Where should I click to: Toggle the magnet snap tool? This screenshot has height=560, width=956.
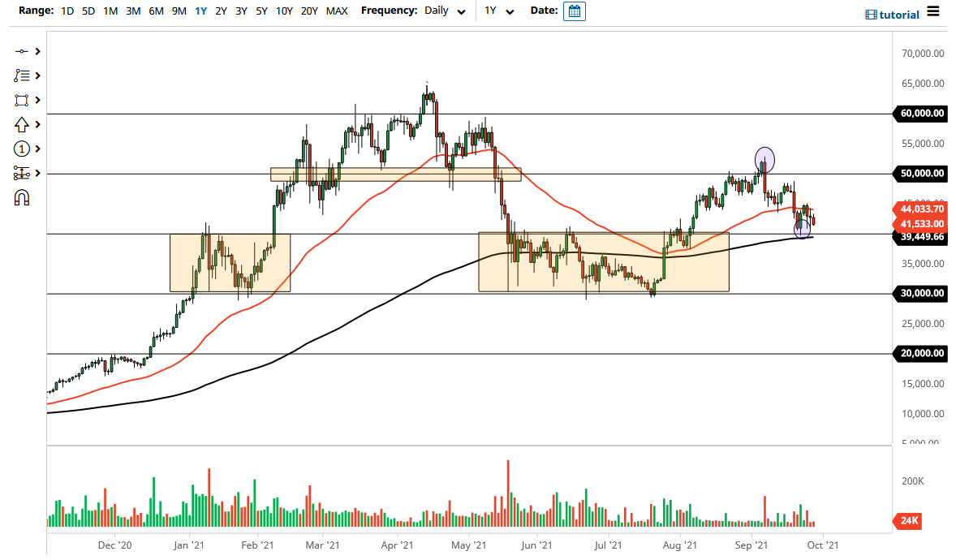click(x=23, y=198)
